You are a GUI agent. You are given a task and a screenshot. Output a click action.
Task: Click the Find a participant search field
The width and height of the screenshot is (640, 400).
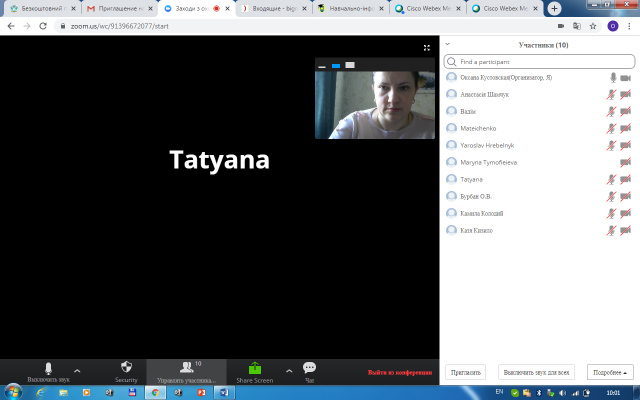pyautogui.click(x=540, y=61)
